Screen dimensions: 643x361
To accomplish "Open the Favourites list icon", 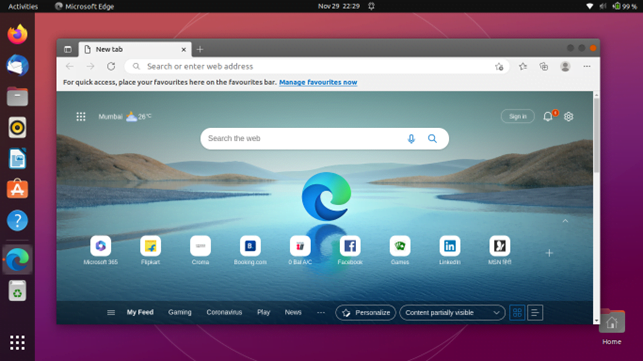I will (x=523, y=66).
